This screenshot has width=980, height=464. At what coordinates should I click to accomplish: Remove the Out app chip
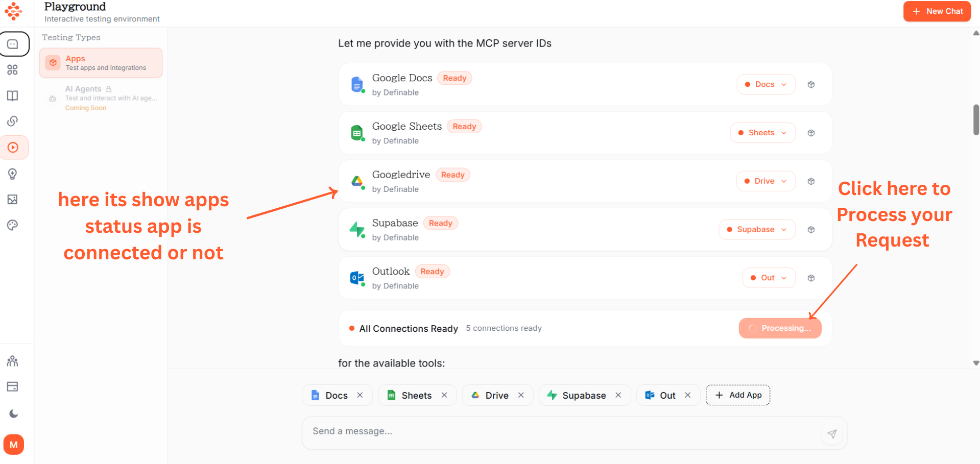(688, 395)
